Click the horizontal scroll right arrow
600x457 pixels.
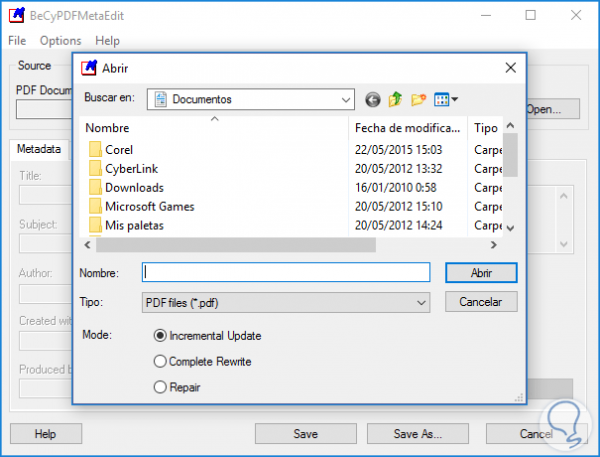494,245
